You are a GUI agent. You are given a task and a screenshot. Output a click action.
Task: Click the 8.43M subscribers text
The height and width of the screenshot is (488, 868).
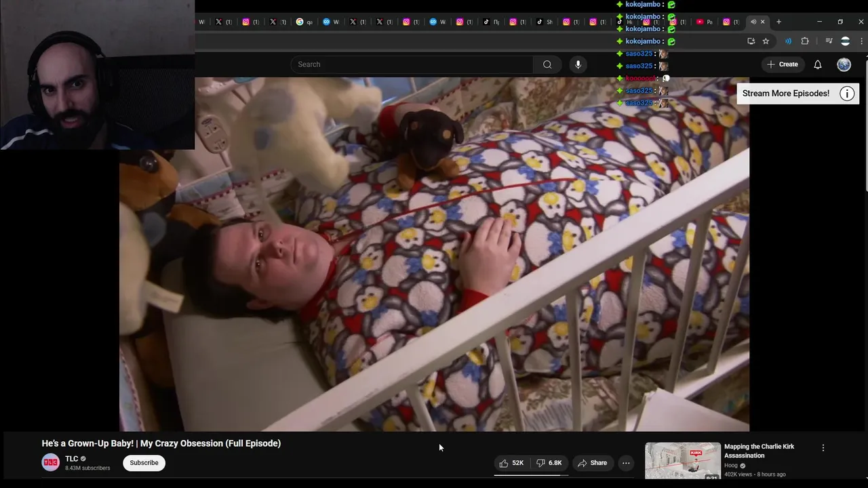coord(87,468)
